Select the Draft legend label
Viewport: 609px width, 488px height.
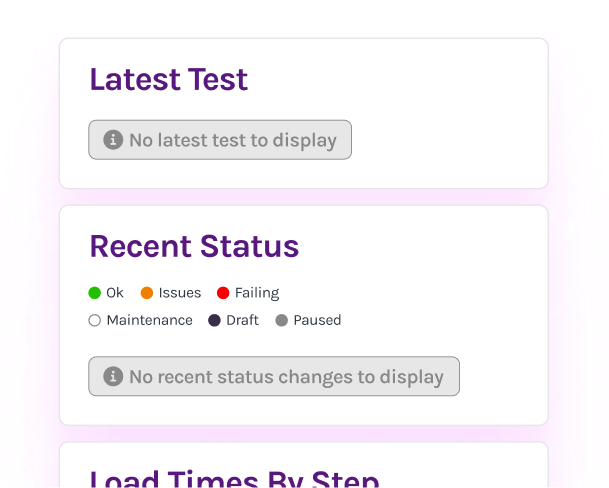pyautogui.click(x=242, y=321)
